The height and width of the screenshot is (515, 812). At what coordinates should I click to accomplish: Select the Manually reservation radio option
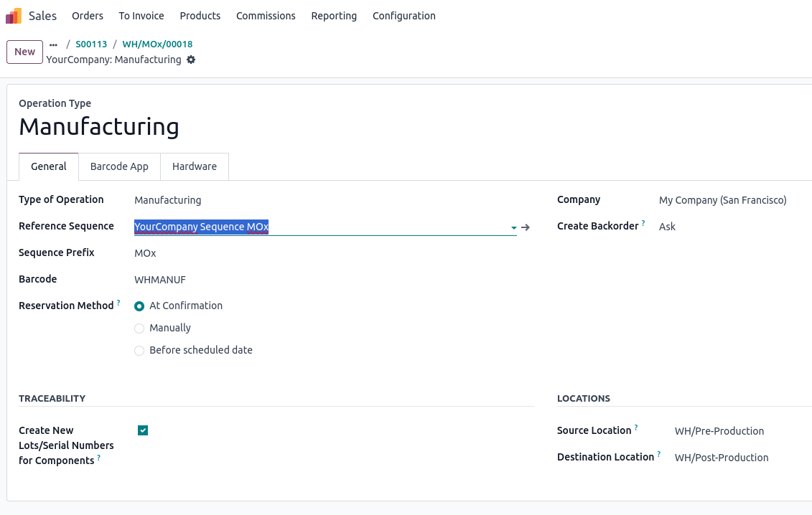pyautogui.click(x=139, y=329)
